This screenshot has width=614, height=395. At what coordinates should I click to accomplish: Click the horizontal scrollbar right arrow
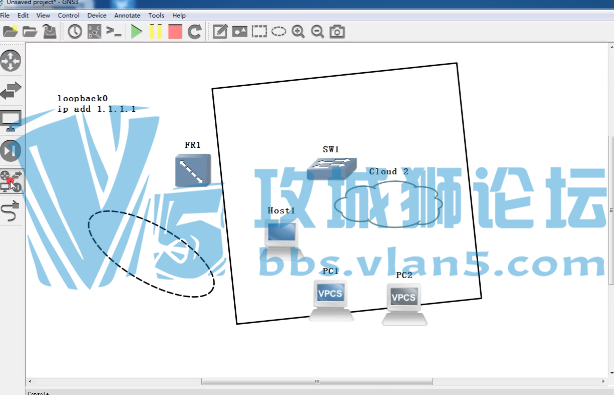pos(603,381)
